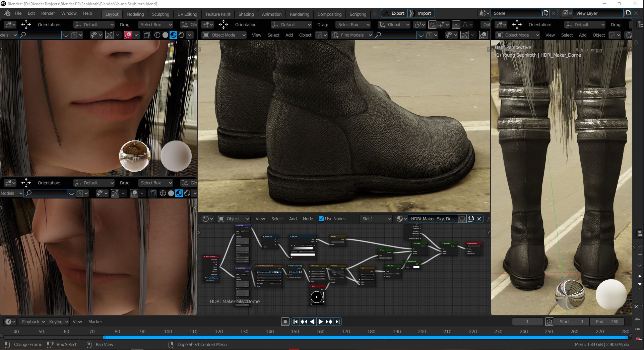Screen dimensions: 644x350
Task: Toggle X-ray icon in top-left viewport
Action: 147,35
